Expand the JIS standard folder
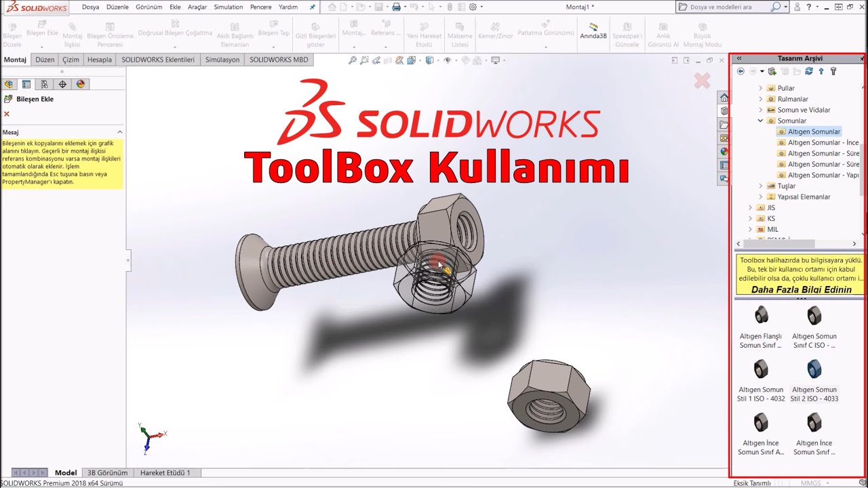Viewport: 868px width, 488px height. pyautogui.click(x=750, y=207)
